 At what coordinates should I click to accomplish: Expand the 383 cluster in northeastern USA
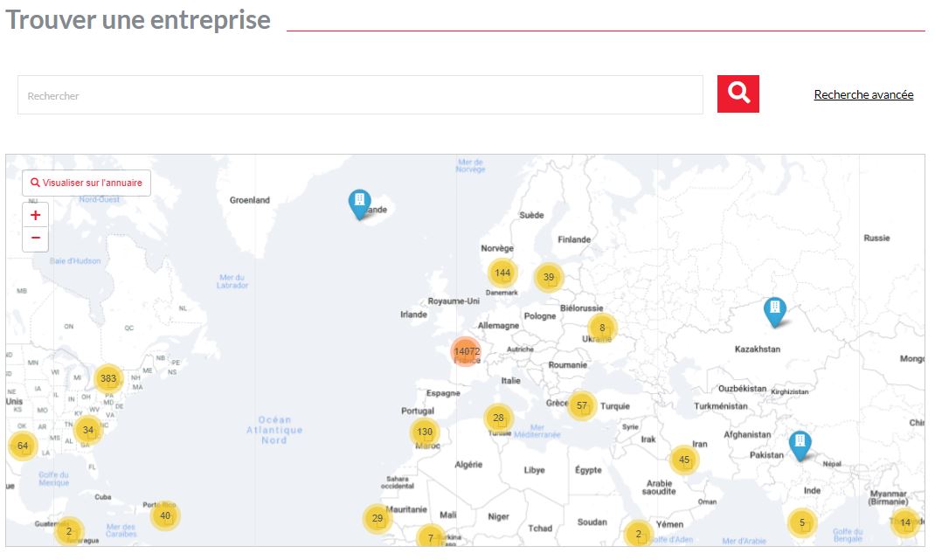(108, 378)
